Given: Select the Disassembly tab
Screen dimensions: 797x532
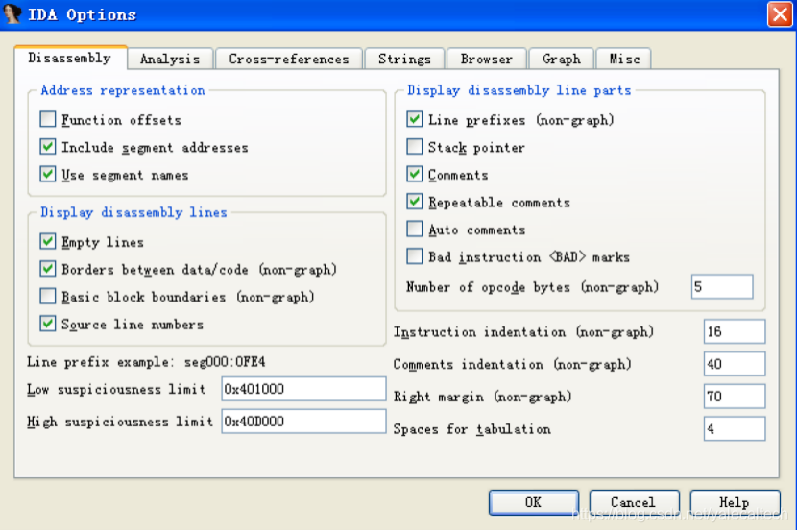Looking at the screenshot, I should [x=70, y=58].
